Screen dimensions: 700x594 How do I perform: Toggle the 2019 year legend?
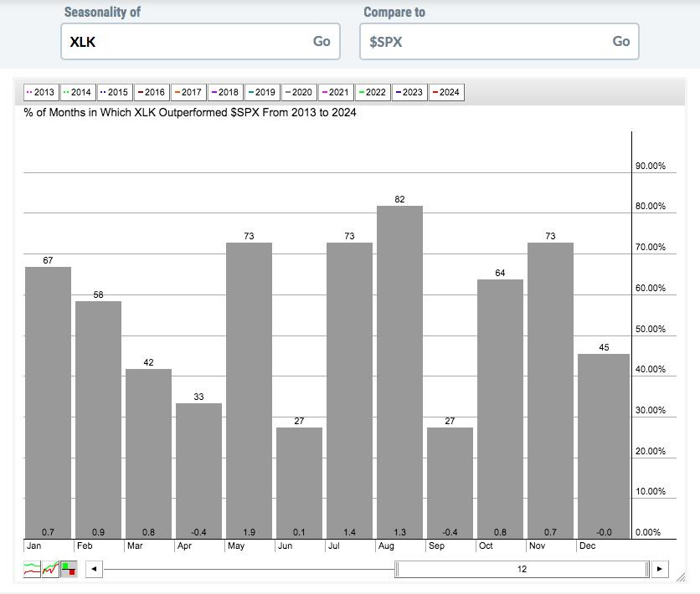pos(262,92)
